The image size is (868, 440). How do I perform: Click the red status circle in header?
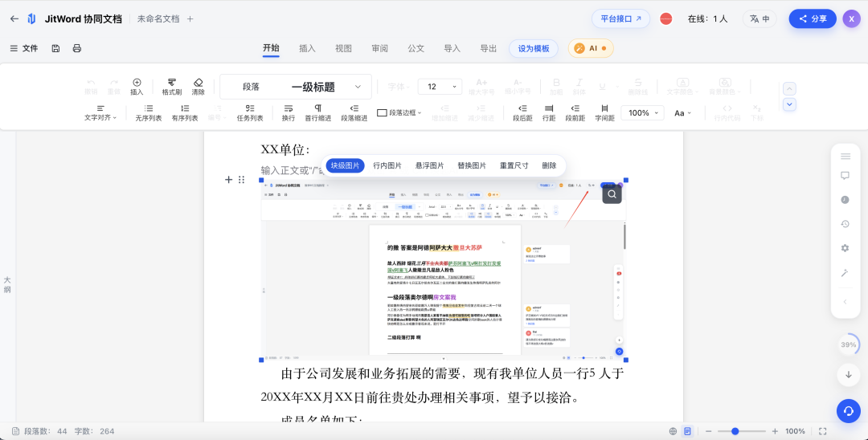666,18
